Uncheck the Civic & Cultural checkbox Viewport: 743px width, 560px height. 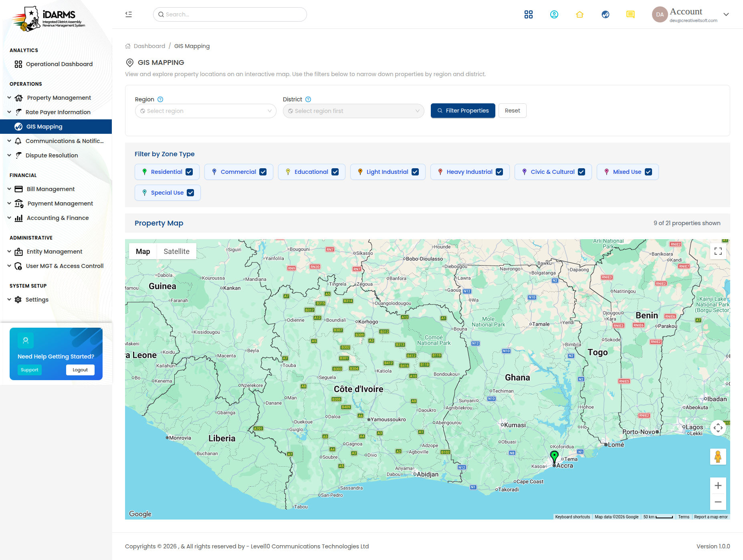coord(581,172)
